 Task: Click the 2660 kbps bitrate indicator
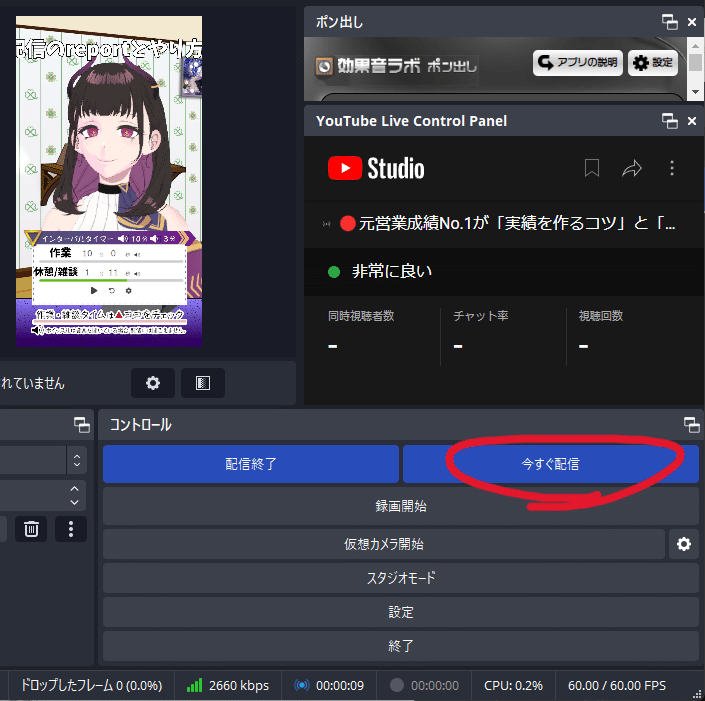tap(228, 685)
